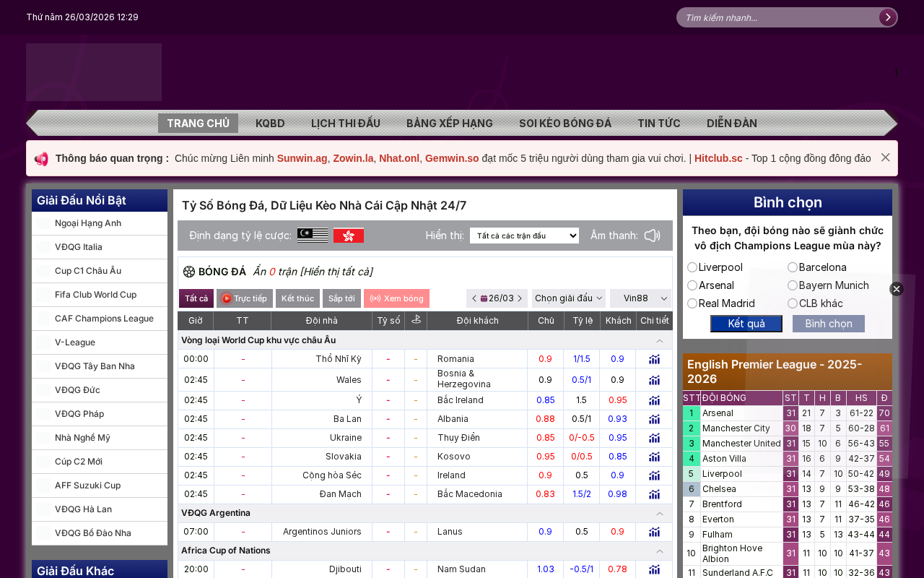Viewport: 924px width, 578px height.
Task: Open the KQBD menu item
Action: (x=270, y=124)
